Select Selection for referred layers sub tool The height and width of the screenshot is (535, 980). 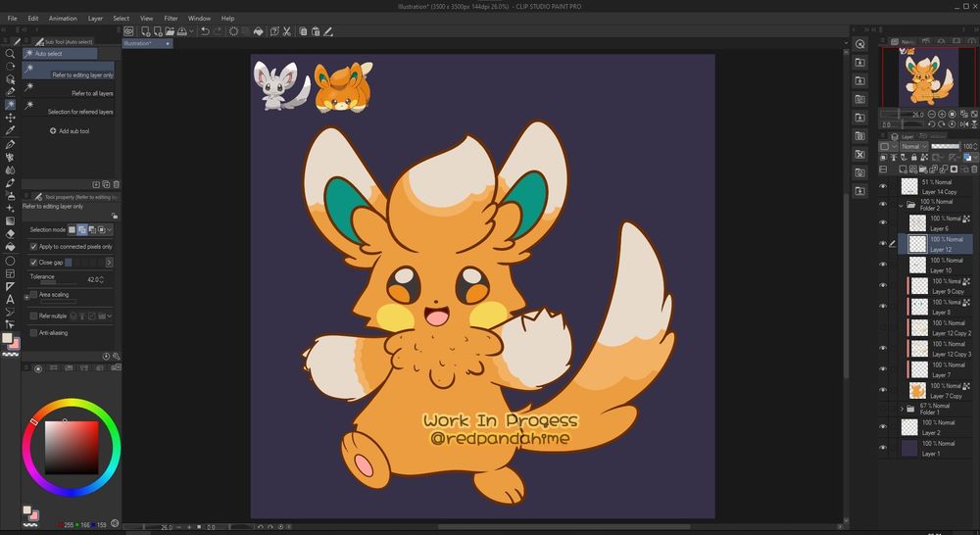coord(69,108)
